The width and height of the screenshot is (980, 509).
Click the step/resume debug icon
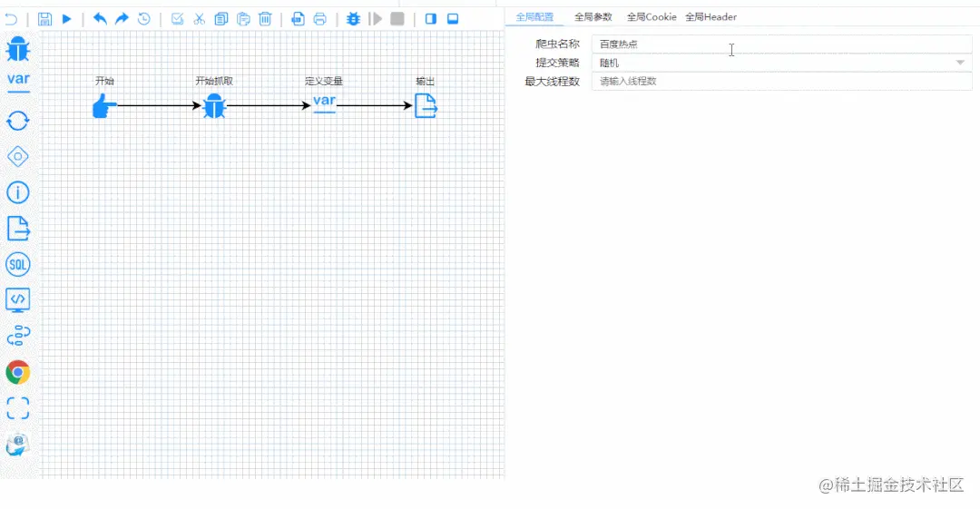376,19
